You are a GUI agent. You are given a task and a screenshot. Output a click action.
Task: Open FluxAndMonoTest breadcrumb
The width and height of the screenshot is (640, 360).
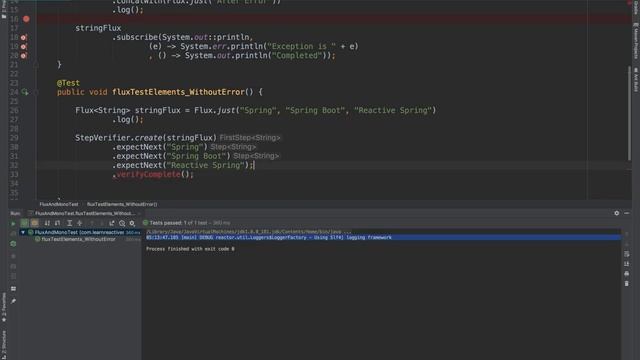[58, 204]
